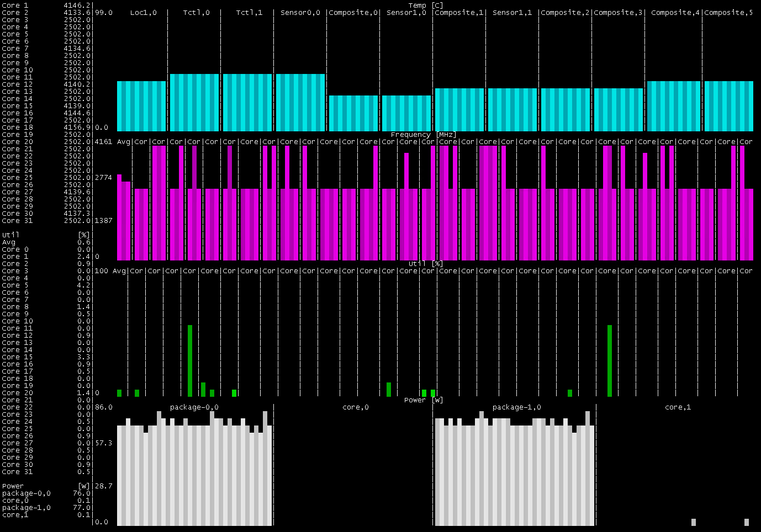This screenshot has height=532, width=761.
Task: Select the 86.0 power axis maximum label
Action: (x=103, y=407)
